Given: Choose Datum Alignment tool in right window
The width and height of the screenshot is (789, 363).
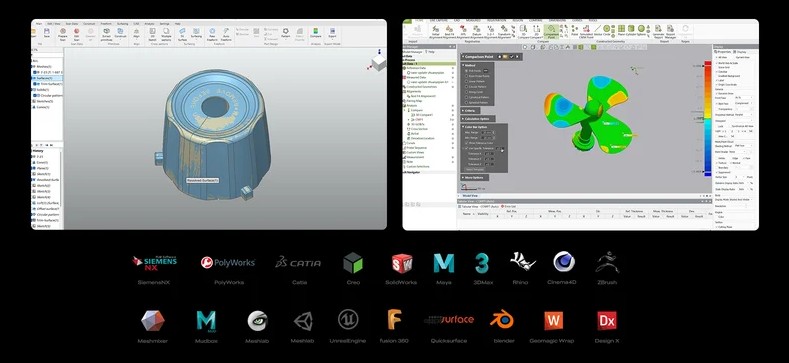Looking at the screenshot, I should pyautogui.click(x=476, y=32).
